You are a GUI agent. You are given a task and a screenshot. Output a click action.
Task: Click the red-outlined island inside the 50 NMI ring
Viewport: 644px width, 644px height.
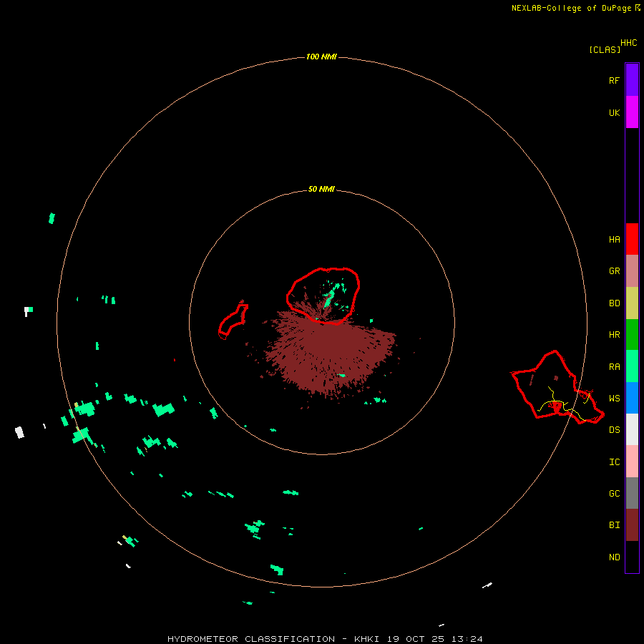click(323, 296)
